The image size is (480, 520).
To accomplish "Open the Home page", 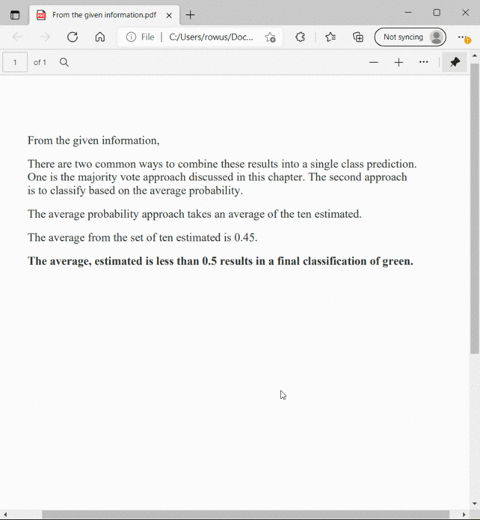I will [x=100, y=37].
